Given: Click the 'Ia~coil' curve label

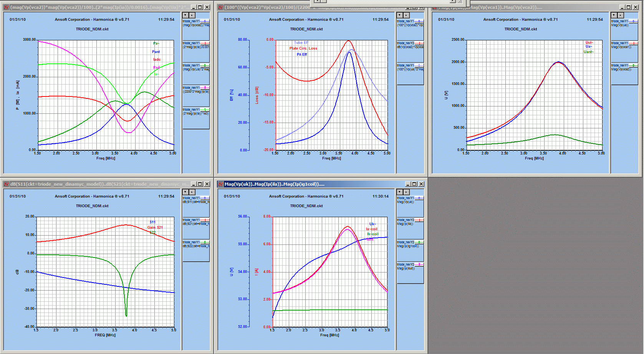Looking at the screenshot, I should 371,229.
